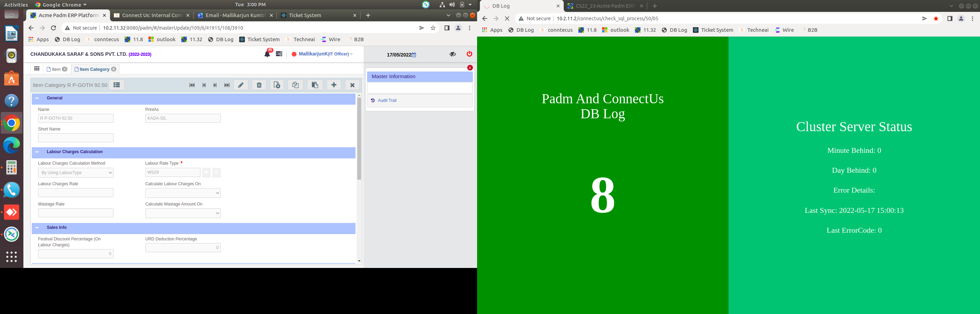Viewport: 980px width, 314px height.
Task: Click the paste record icon in the toolbar
Action: [x=315, y=85]
